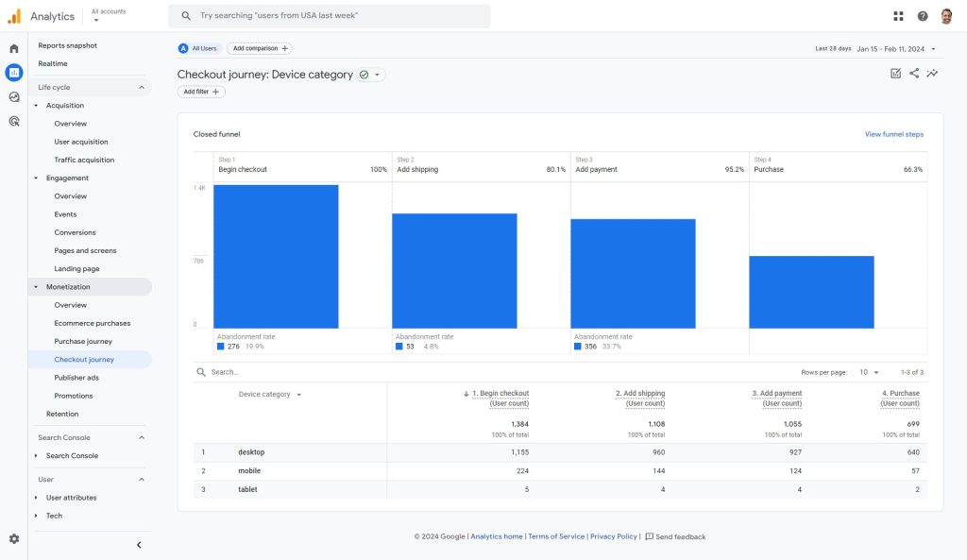
Task: Open User acquisition report
Action: tap(81, 142)
